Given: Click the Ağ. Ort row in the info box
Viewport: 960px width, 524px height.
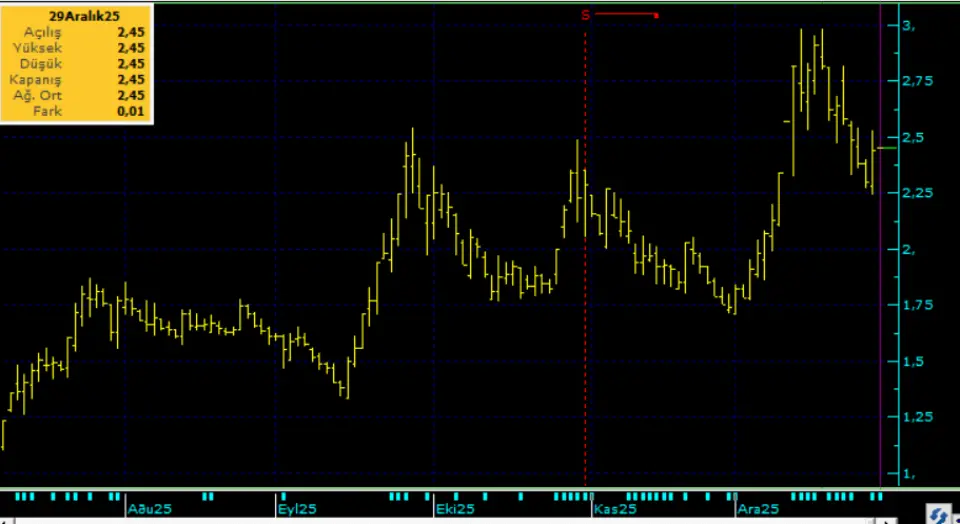Looking at the screenshot, I should point(77,95).
